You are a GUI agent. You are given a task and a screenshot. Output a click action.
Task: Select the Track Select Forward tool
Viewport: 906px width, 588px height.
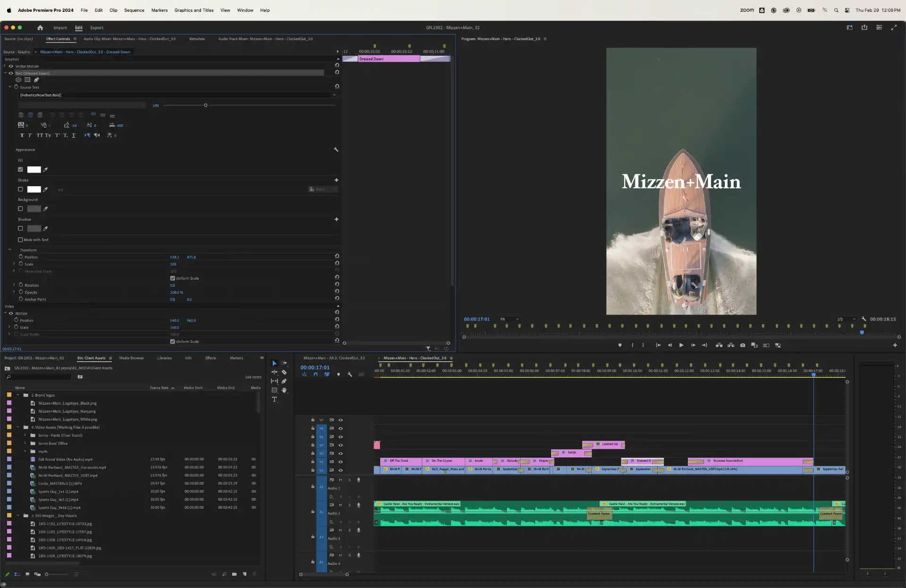284,363
